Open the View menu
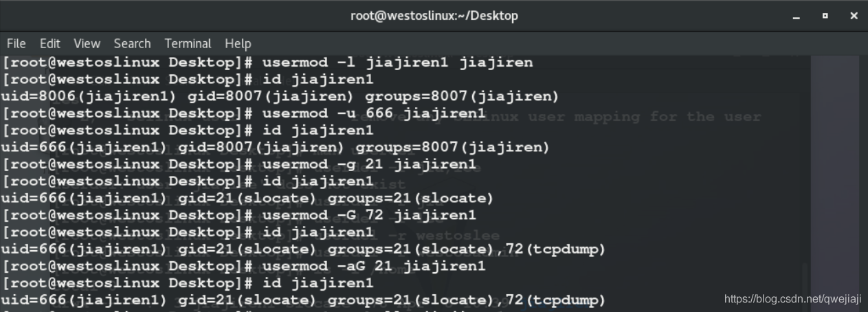Viewport: 868px width, 312px height. point(87,43)
